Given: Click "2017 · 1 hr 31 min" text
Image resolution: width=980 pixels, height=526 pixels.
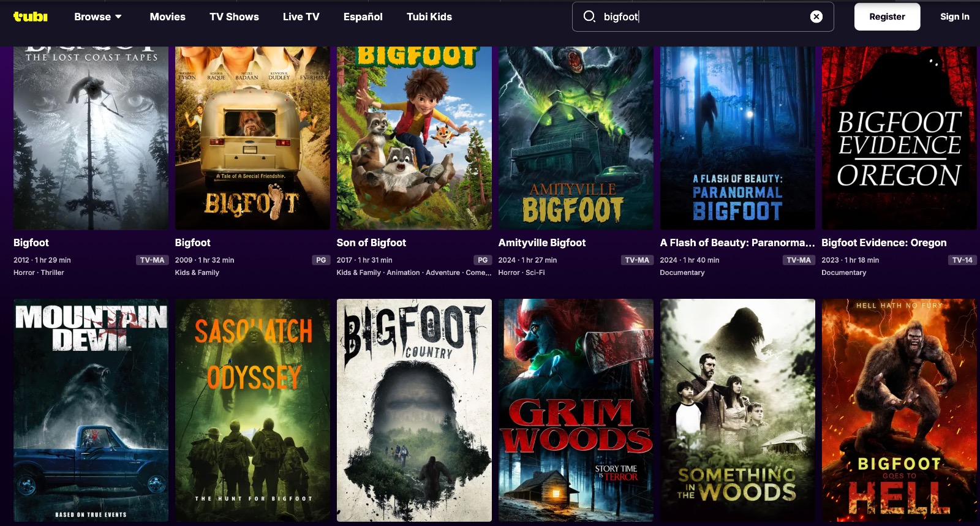Looking at the screenshot, I should (x=364, y=260).
